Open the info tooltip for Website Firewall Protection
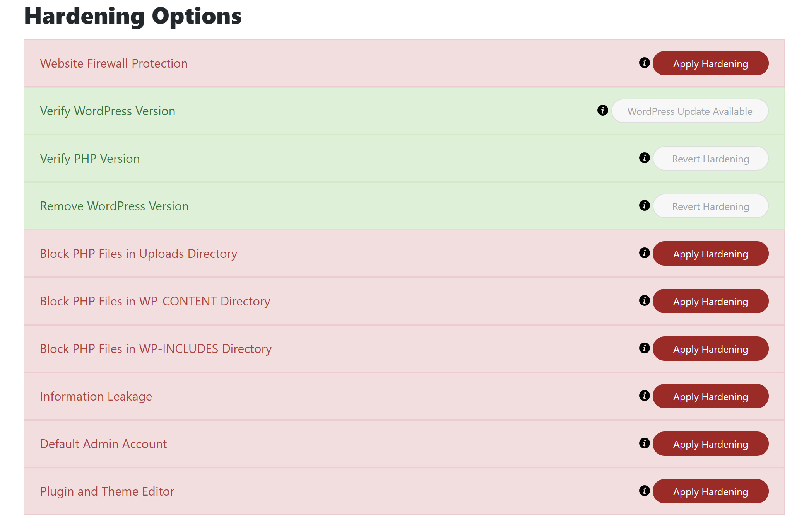Viewport: 804px width, 532px height. (x=643, y=63)
